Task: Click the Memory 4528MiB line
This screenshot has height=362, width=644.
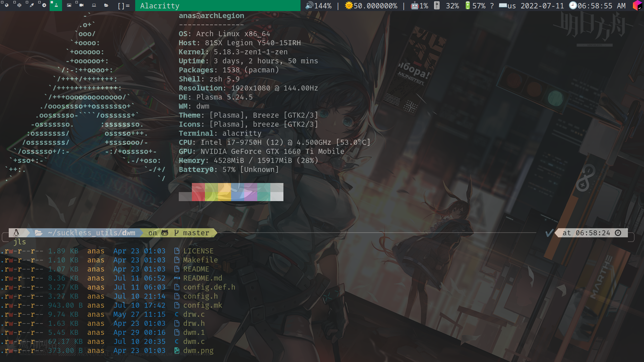Action: point(249,160)
